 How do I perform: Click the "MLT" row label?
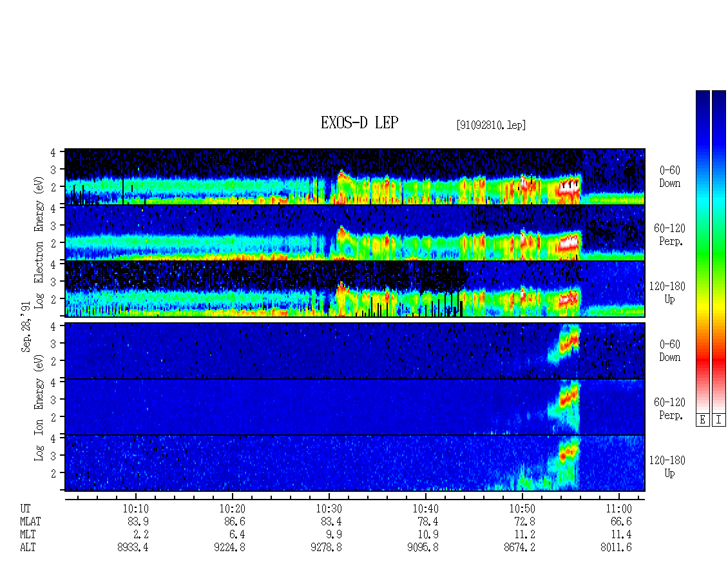tap(28, 535)
